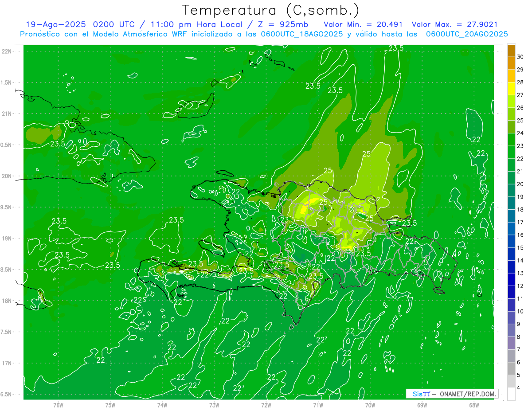
Task: Click the '22N' latitude axis label
Action: (x=8, y=51)
